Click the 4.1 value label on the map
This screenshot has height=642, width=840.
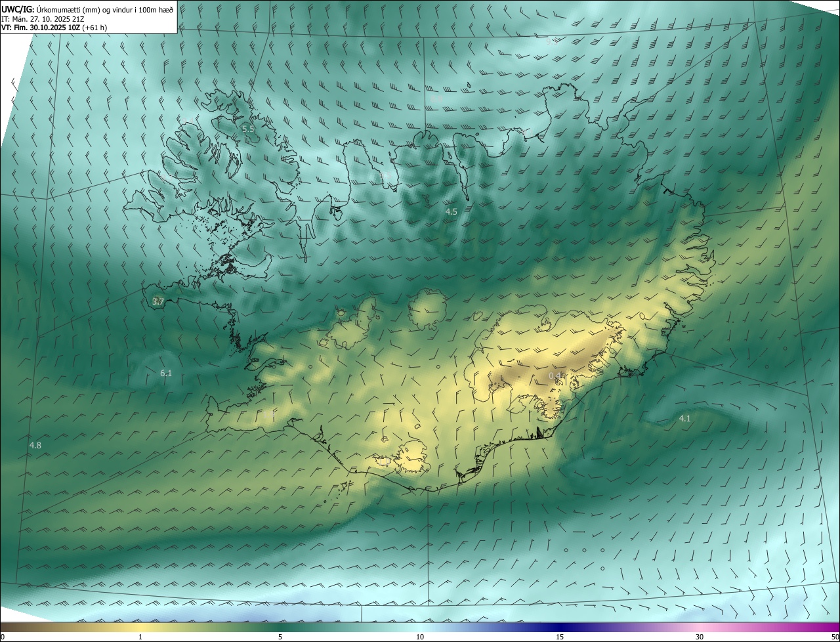684,418
